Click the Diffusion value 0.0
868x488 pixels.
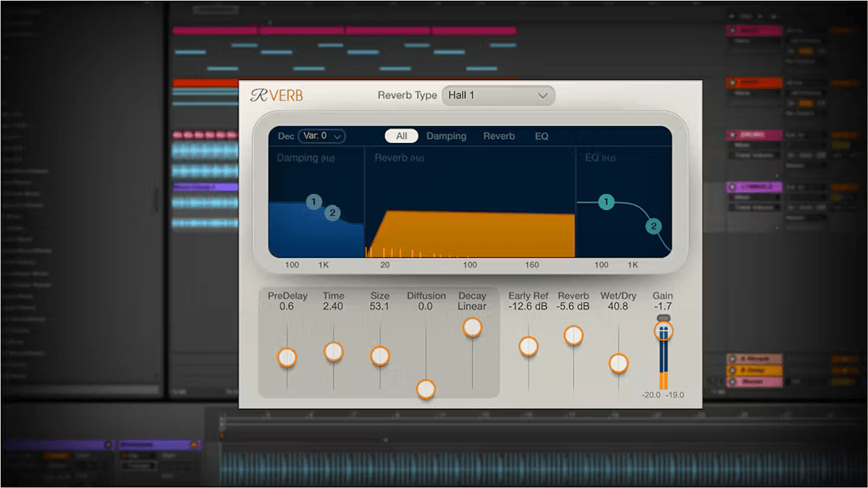425,306
